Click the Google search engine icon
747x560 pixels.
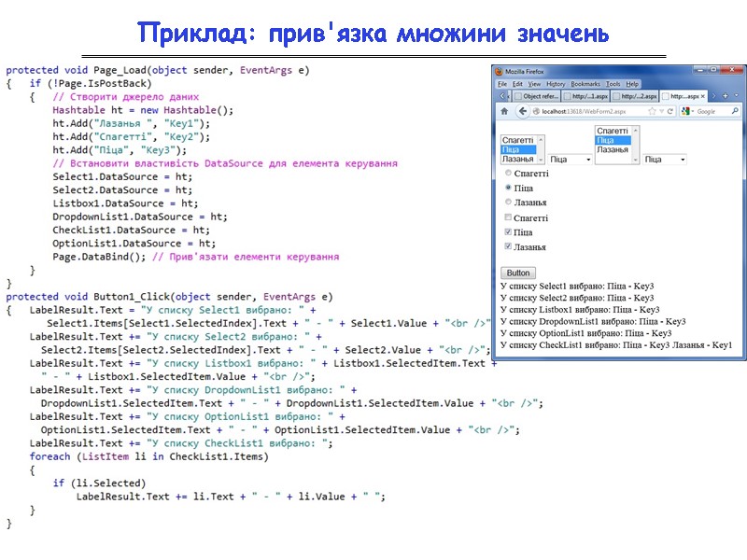coord(685,111)
